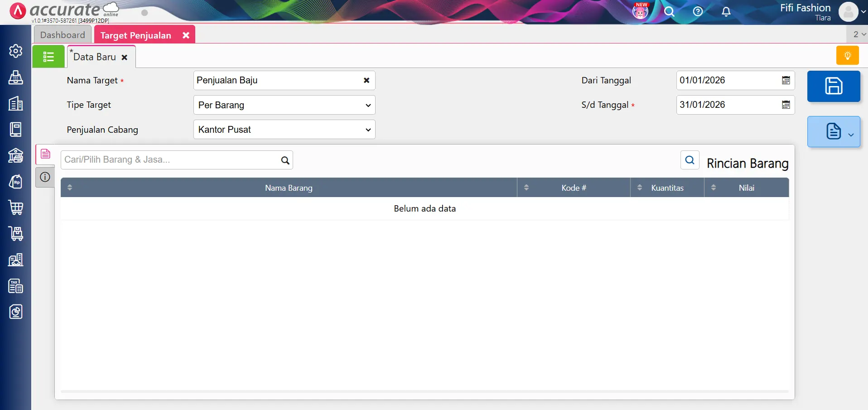Image resolution: width=868 pixels, height=410 pixels.
Task: Select the inventory hand-truck icon in the sidebar
Action: point(16,233)
